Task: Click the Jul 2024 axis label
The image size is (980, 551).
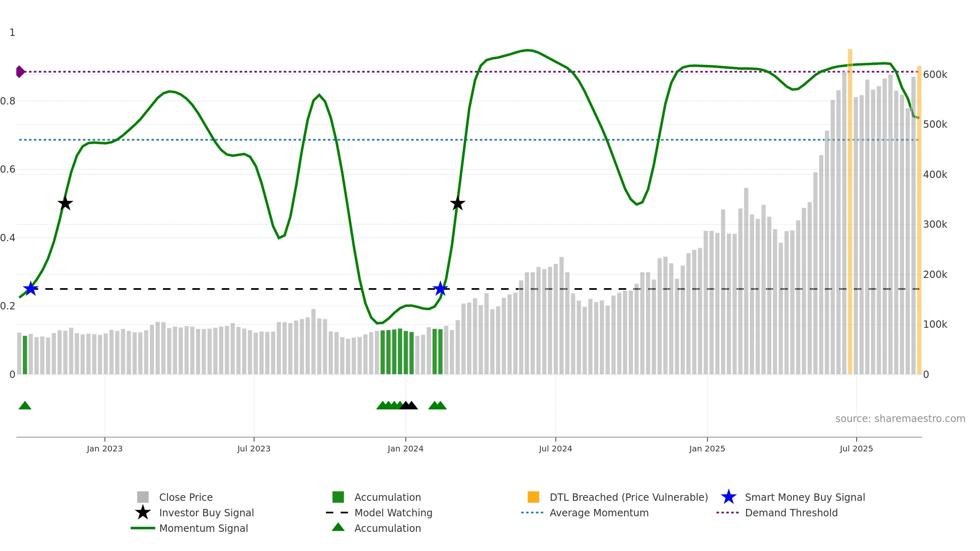Action: [x=555, y=449]
